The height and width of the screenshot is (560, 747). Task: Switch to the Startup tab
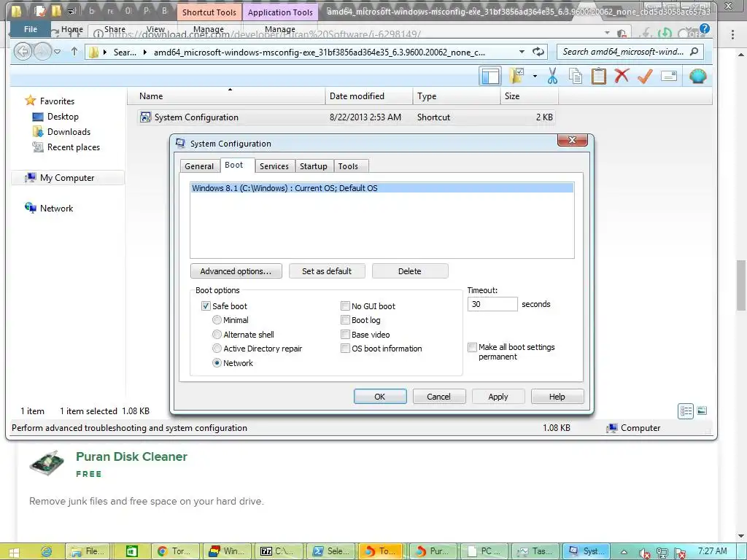[x=314, y=166]
